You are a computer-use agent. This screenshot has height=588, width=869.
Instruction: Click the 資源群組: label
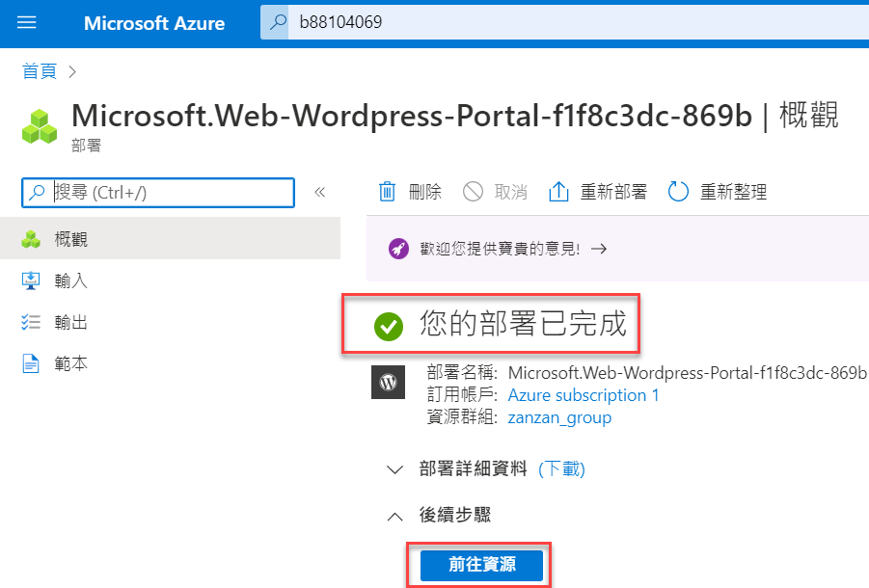(x=462, y=417)
